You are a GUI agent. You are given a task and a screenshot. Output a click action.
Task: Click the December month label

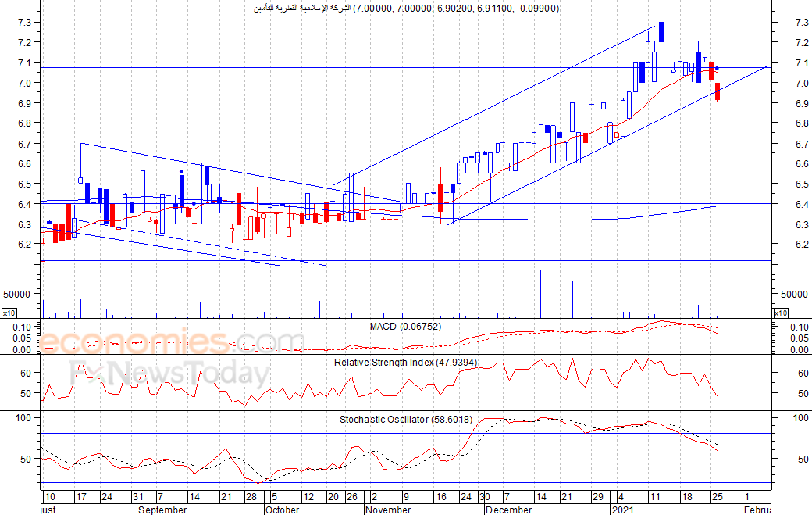pyautogui.click(x=508, y=510)
